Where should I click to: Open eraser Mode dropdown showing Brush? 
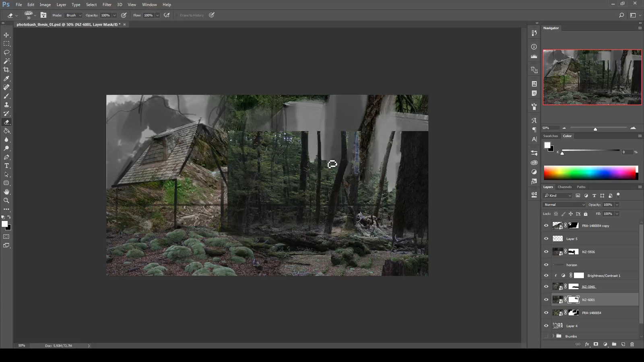74,15
